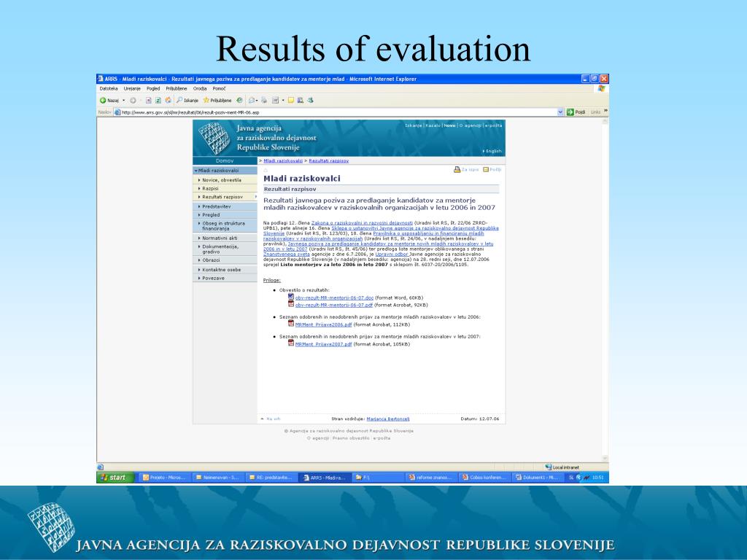Image resolution: width=747 pixels, height=560 pixels.
Task: Open MRMent_Prijave2006.pdf link
Action: pyautogui.click(x=323, y=324)
